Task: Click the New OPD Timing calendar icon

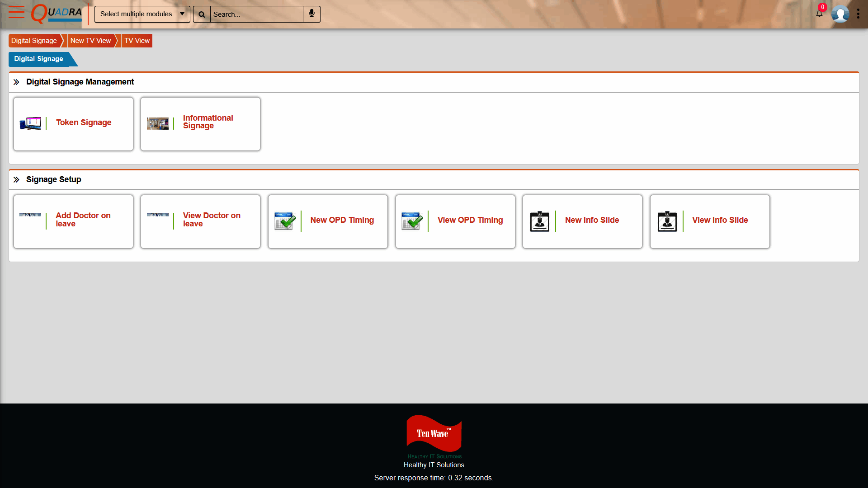Action: click(x=285, y=221)
